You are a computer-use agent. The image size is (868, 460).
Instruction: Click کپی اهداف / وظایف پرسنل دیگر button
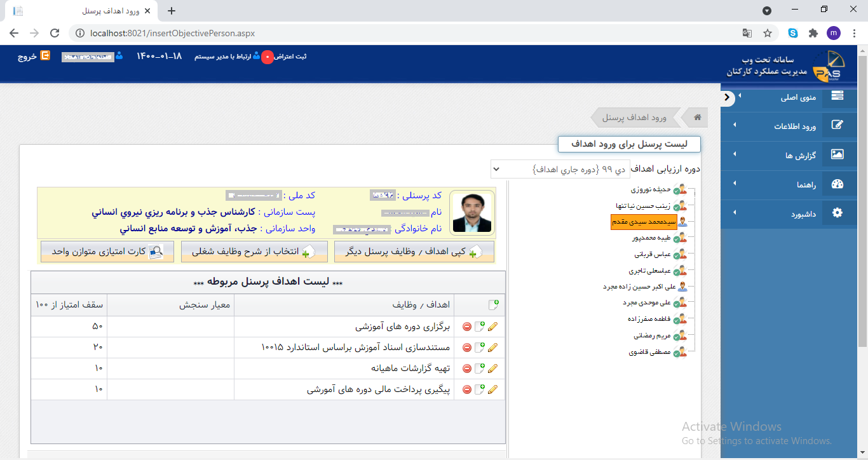point(414,252)
